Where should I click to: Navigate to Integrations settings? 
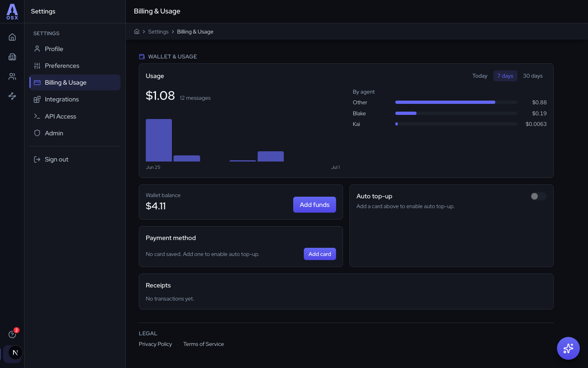coord(75,99)
